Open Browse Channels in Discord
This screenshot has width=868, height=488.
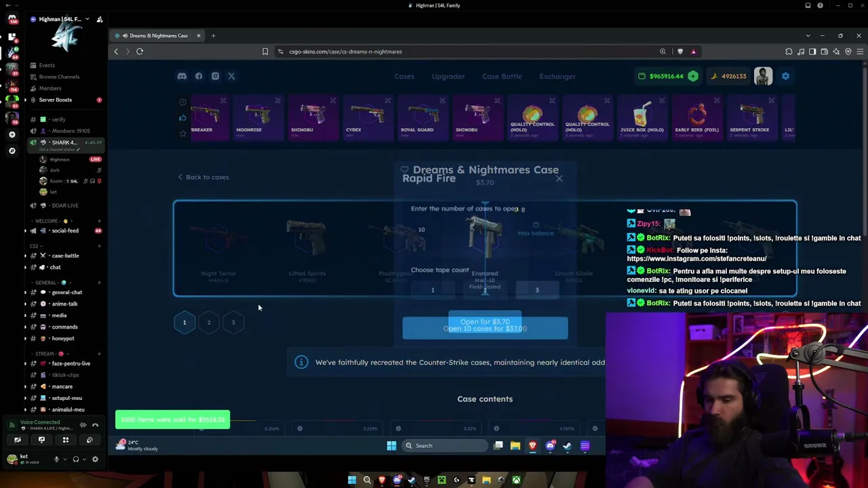(59, 77)
